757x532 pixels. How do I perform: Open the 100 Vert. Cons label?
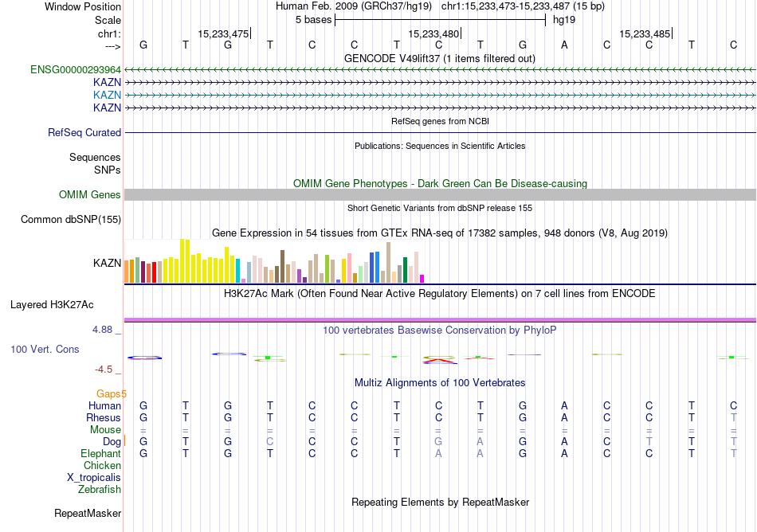(45, 349)
